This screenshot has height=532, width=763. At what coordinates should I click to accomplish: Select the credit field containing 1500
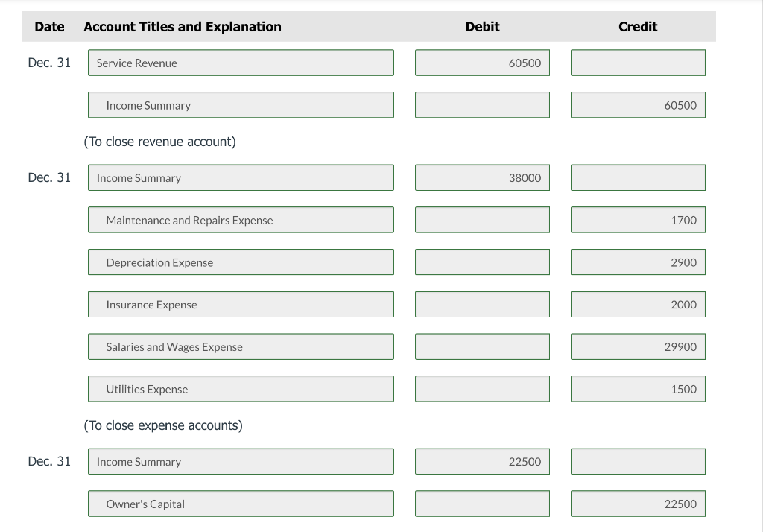637,388
